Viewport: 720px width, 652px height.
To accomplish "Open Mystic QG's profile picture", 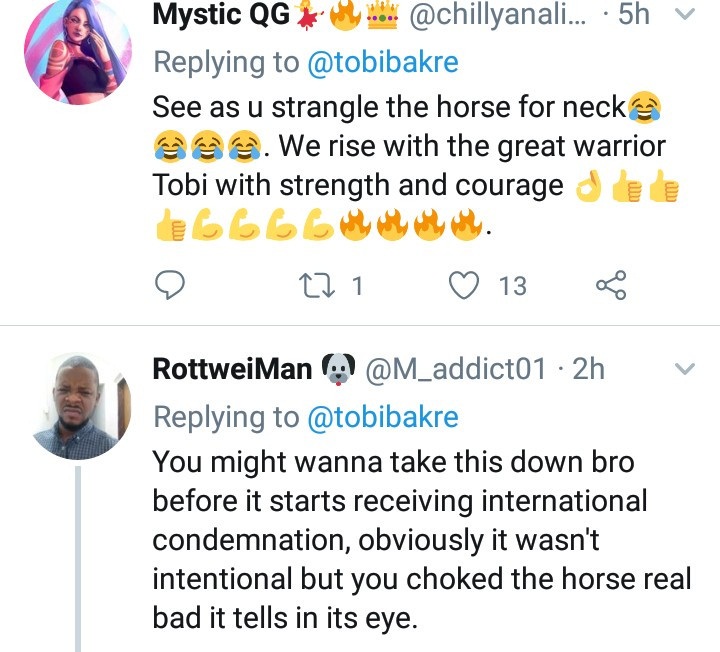I will pos(78,52).
